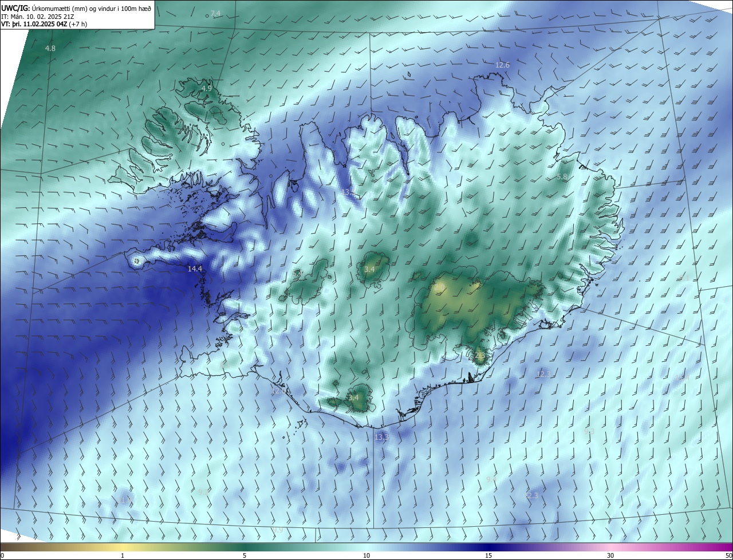Select the colorbar tick label 30

pos(610,555)
